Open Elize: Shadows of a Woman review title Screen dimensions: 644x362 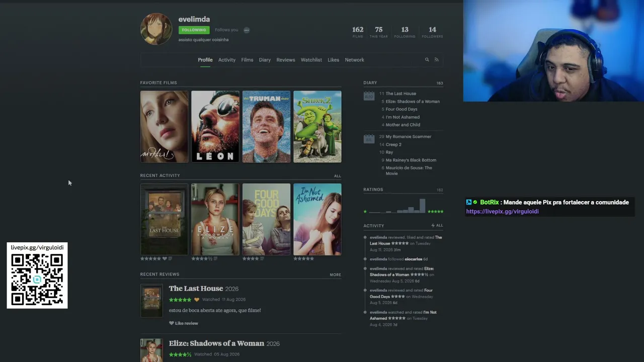[216, 343]
